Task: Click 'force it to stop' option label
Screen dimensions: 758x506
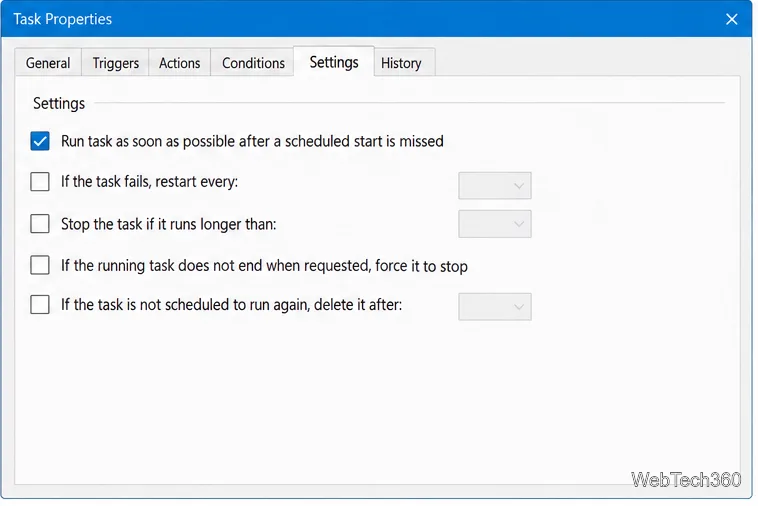Action: pos(264,265)
